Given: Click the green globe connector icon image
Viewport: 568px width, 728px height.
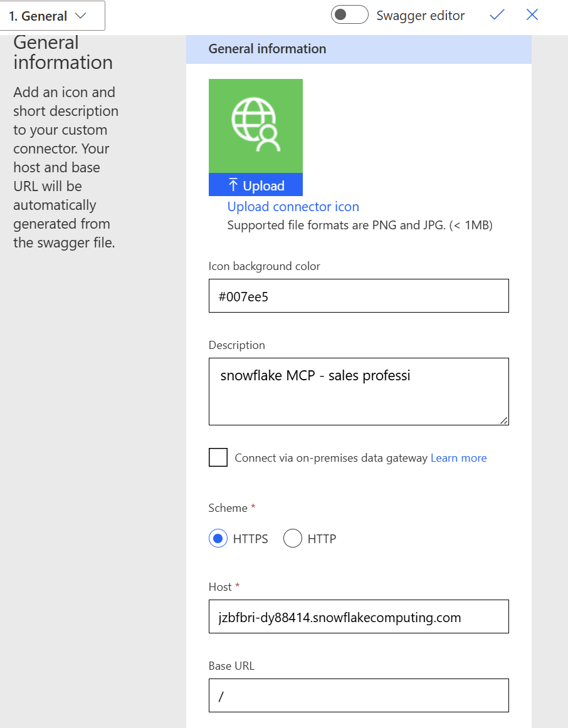Looking at the screenshot, I should 255,126.
